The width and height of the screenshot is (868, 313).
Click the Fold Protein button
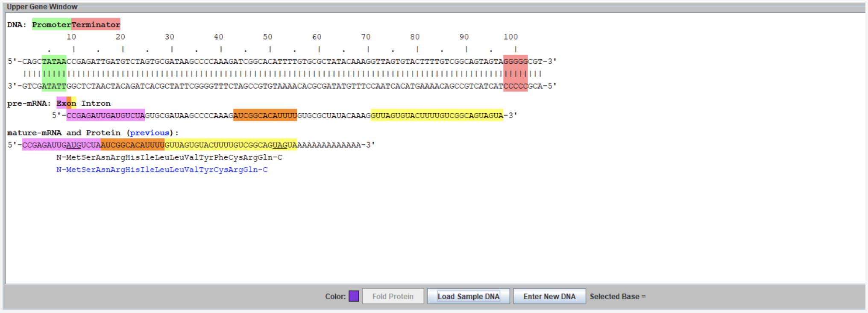point(393,296)
